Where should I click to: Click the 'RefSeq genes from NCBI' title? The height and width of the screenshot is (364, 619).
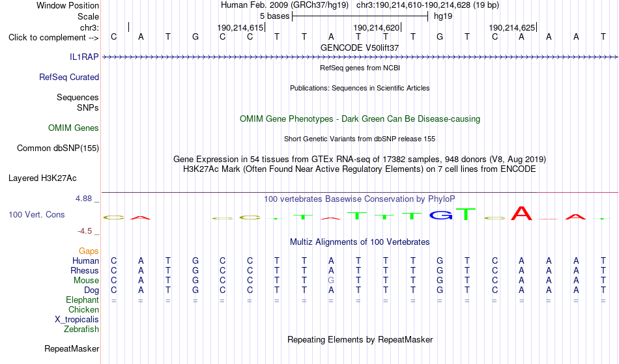click(x=360, y=68)
